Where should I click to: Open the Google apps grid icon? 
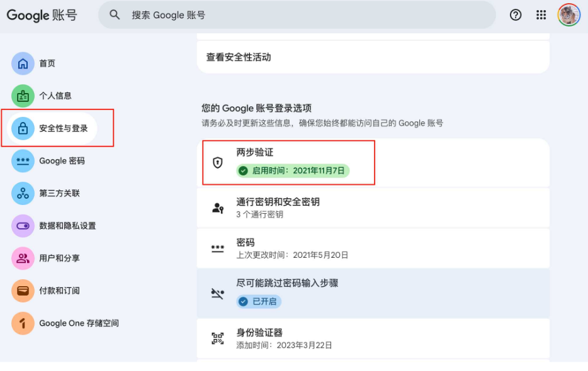click(x=541, y=15)
